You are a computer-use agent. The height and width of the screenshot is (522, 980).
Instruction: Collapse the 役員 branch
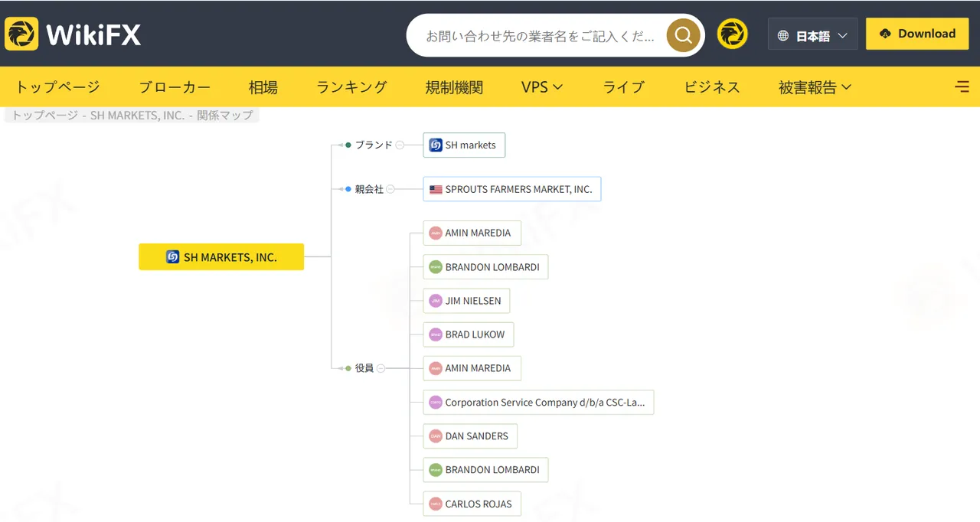tap(381, 368)
